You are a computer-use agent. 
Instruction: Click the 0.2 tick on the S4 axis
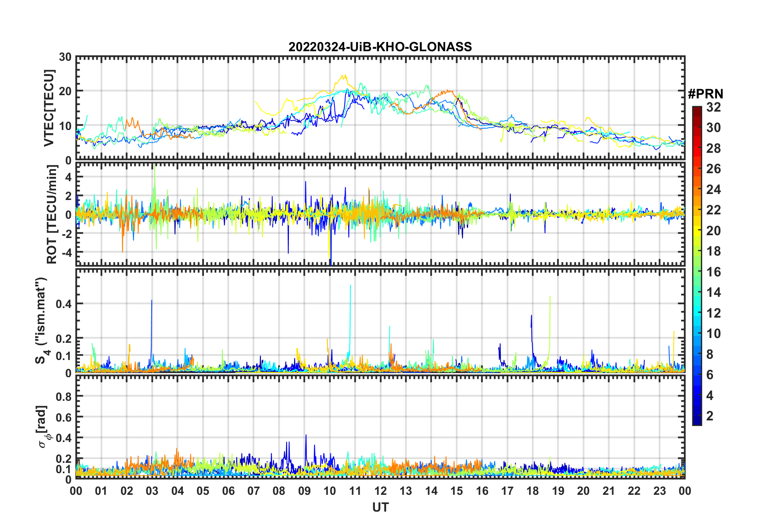pos(64,338)
